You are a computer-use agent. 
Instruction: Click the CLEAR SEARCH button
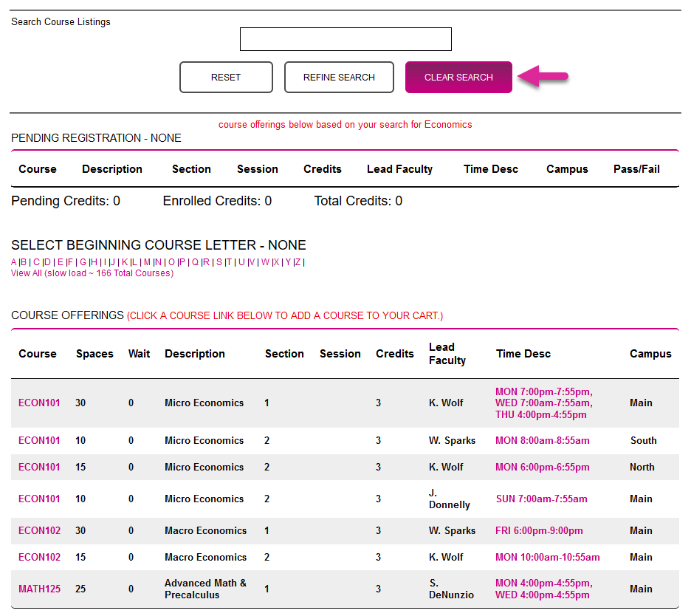pyautogui.click(x=458, y=77)
